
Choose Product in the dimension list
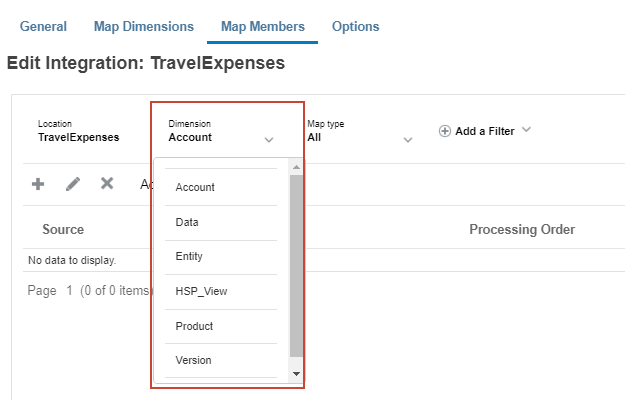[x=194, y=326]
